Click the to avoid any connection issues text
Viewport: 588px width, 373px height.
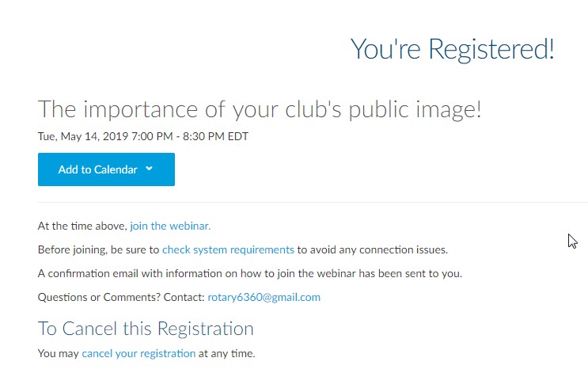(x=373, y=249)
